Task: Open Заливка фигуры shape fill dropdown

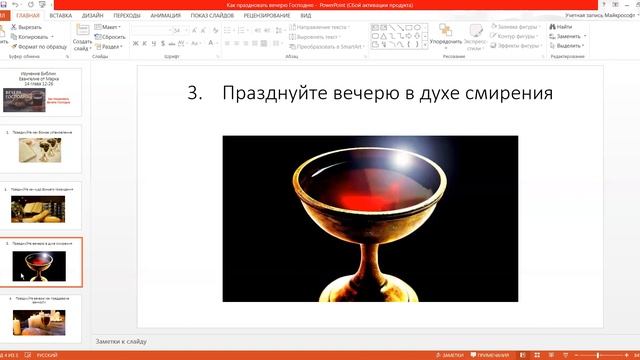Action: [516, 27]
